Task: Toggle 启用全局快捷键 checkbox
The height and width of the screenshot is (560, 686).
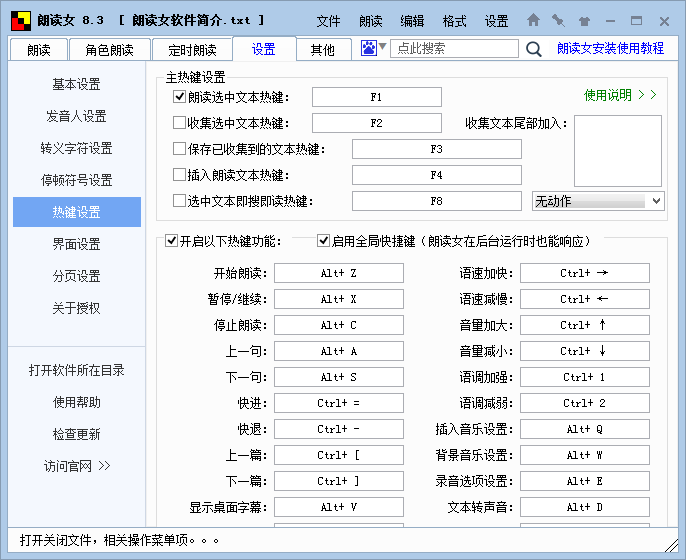Action: click(x=323, y=241)
